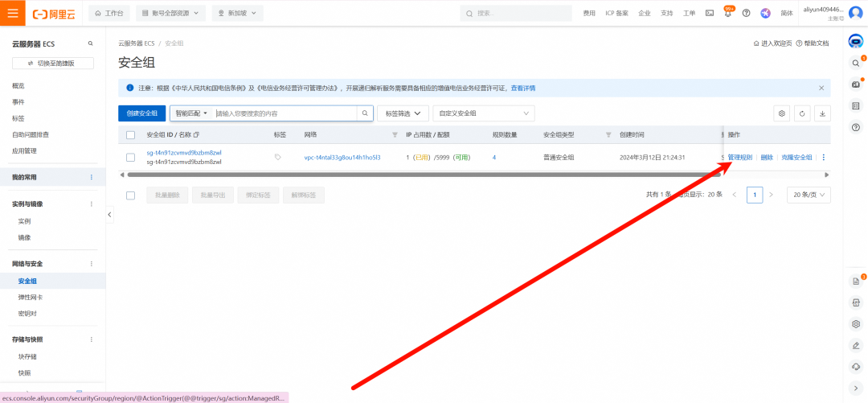Tick the select-all checkbox in the table header
This screenshot has width=868, height=403.
(131, 134)
